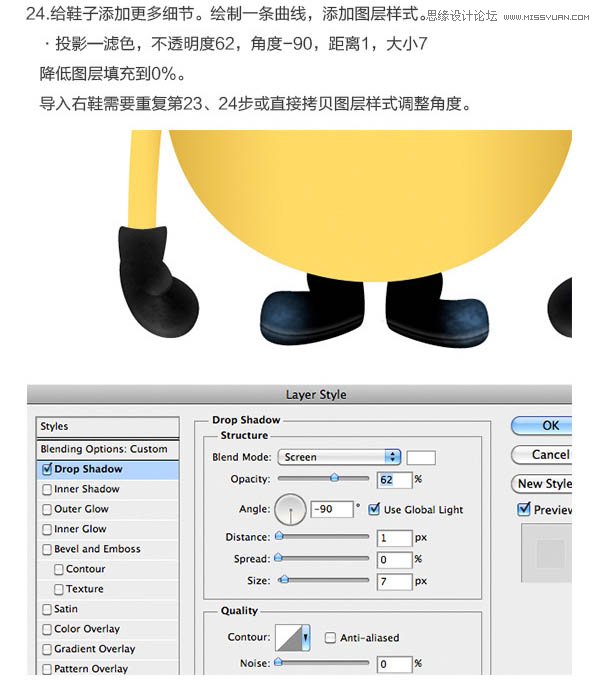Tick the Drop Shadow style checkbox
Viewport: 600px width, 693px height.
tap(47, 469)
